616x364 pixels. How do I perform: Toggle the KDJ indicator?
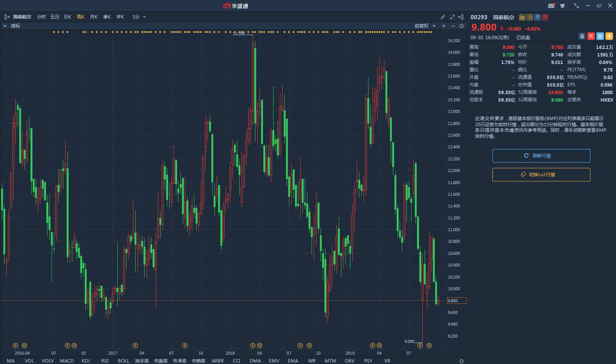pyautogui.click(x=86, y=361)
